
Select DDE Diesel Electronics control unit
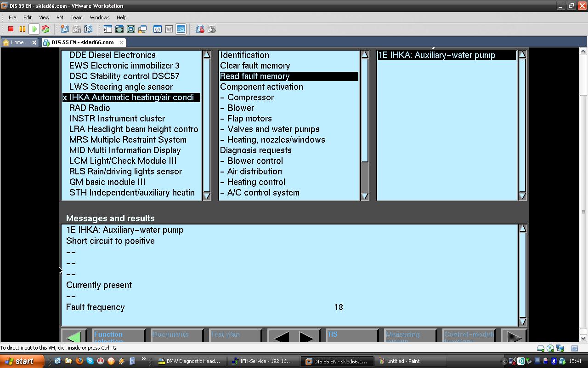pyautogui.click(x=131, y=55)
